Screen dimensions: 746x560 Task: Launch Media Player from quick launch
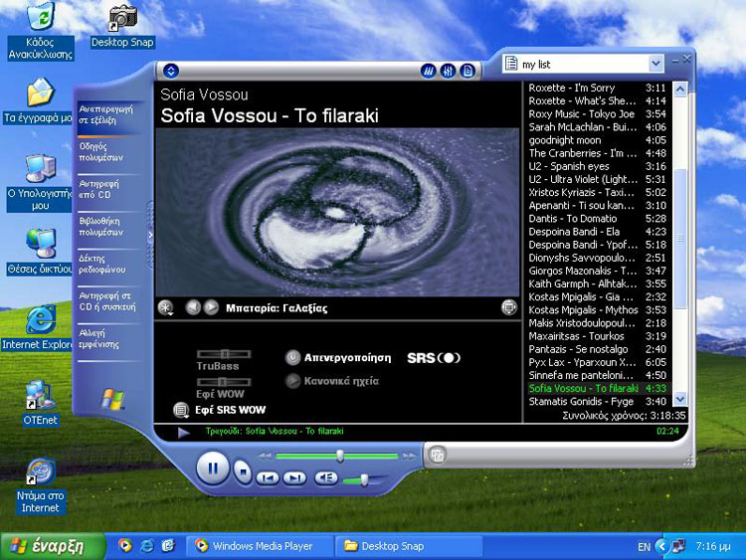[x=124, y=545]
